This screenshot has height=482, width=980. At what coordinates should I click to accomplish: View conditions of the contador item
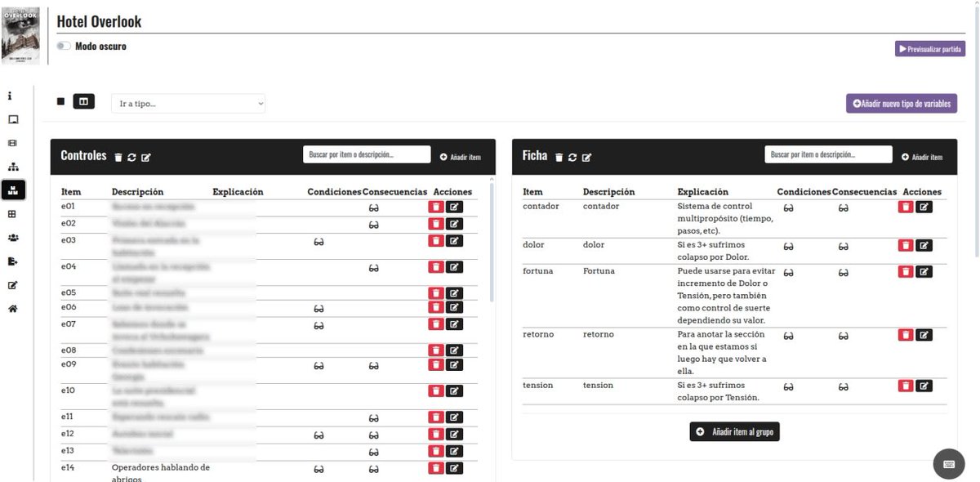coord(789,208)
